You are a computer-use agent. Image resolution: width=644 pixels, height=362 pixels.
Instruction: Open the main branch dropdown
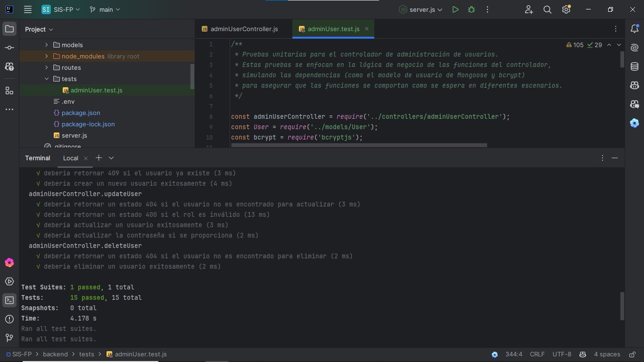[105, 9]
